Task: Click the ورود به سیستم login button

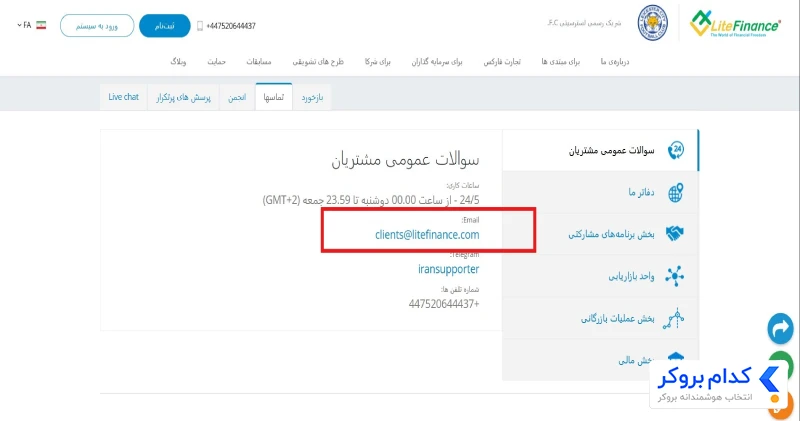Action: (x=97, y=26)
